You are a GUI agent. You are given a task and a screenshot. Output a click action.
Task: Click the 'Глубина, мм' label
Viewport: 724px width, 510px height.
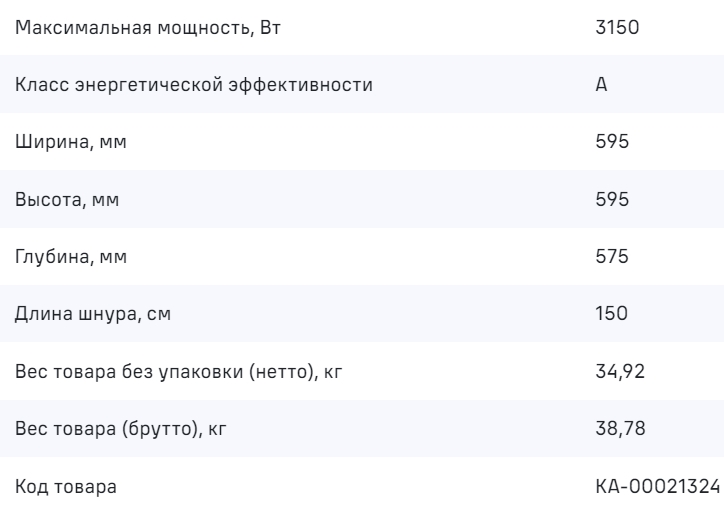coord(73,257)
